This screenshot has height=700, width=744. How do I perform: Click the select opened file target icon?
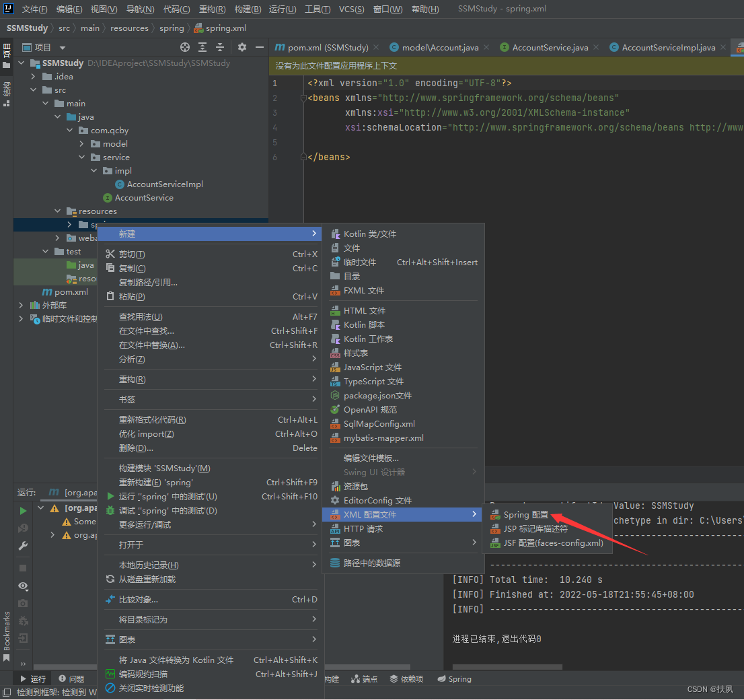pyautogui.click(x=185, y=47)
